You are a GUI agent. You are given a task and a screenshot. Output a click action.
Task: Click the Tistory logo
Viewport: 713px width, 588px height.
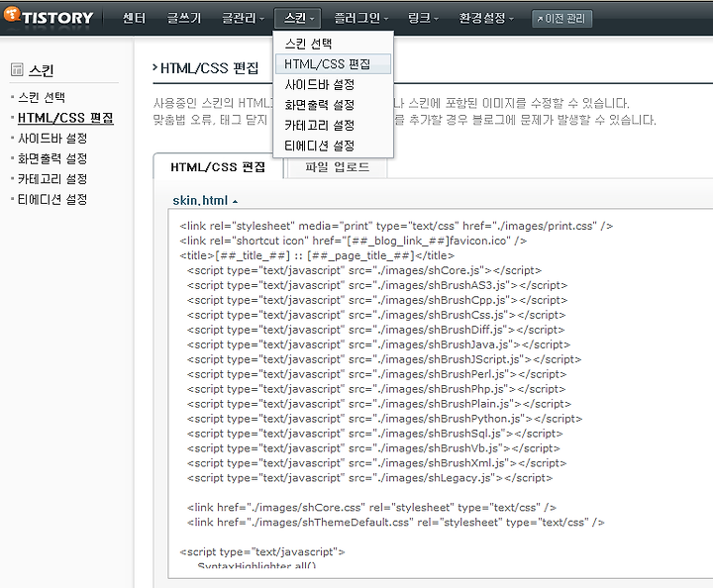coord(49,17)
